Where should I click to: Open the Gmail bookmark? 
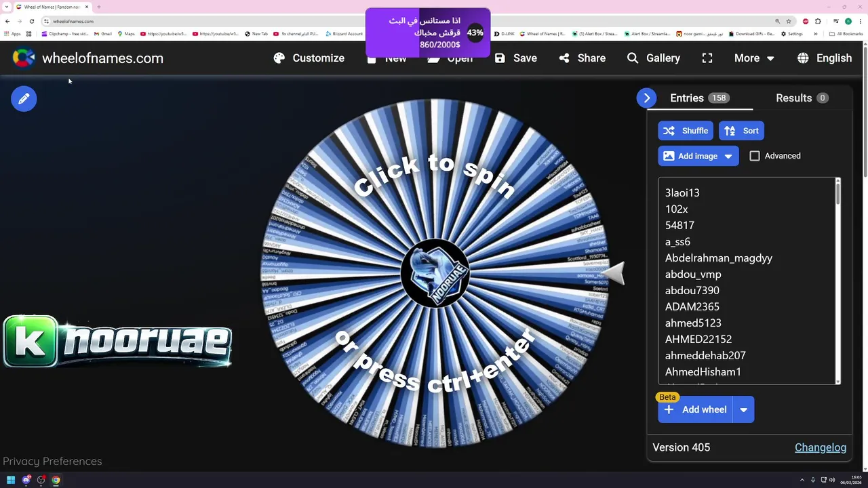coord(103,34)
